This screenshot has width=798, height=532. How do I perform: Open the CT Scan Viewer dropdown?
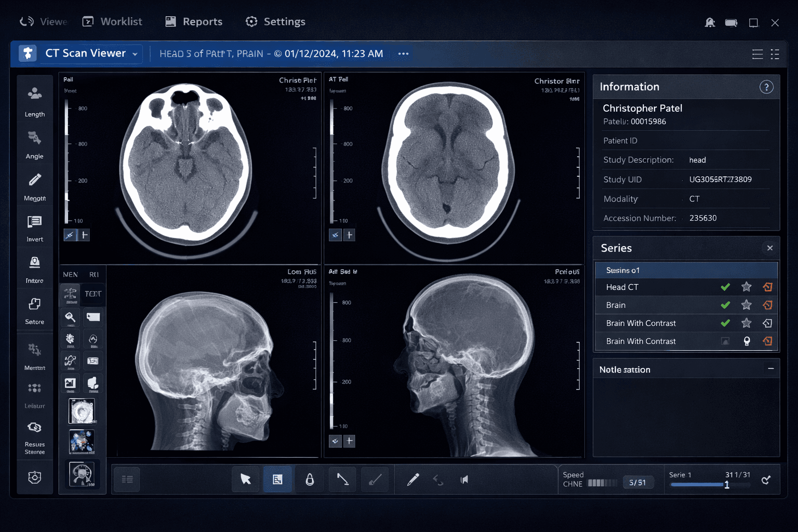point(134,54)
